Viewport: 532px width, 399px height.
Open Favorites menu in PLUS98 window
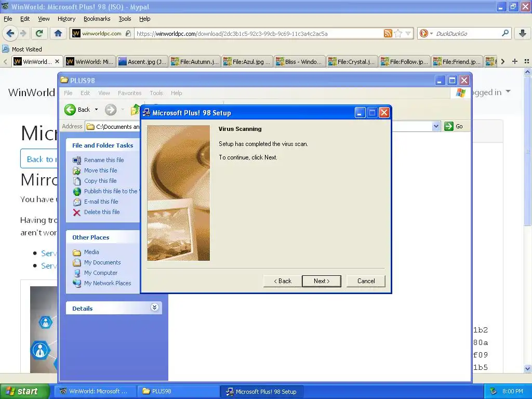click(x=129, y=93)
